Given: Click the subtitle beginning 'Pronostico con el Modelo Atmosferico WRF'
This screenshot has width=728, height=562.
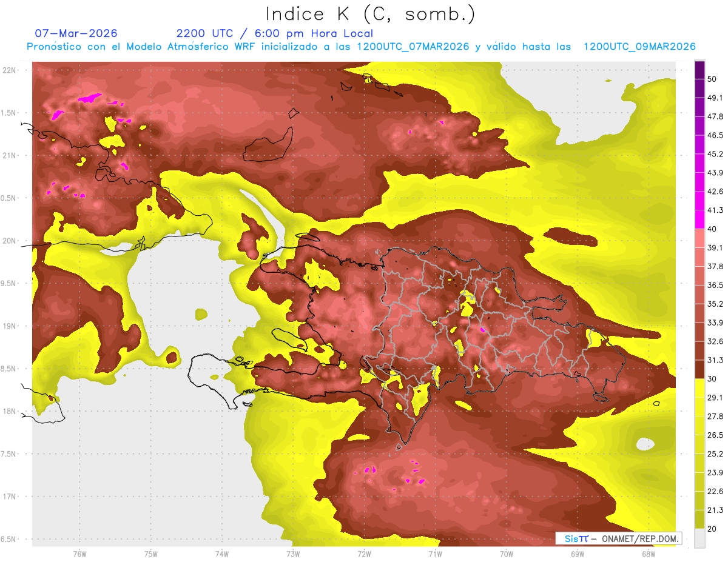Looking at the screenshot, I should [x=362, y=47].
